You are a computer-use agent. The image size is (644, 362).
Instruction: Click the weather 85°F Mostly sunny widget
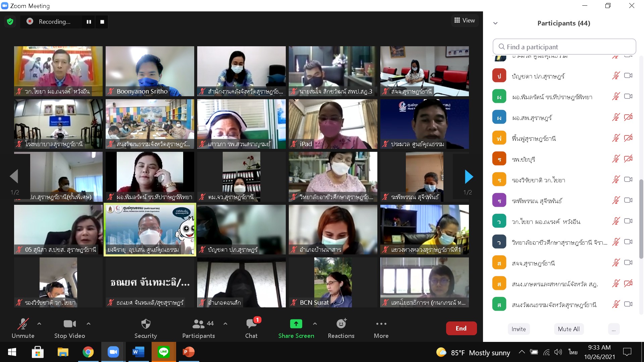(x=473, y=353)
